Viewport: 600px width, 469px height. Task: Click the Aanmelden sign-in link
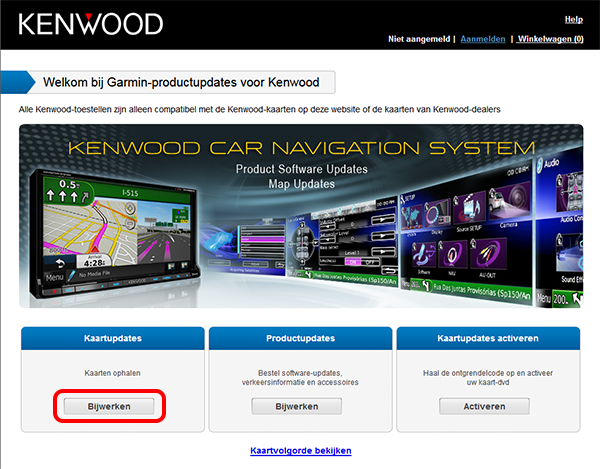click(483, 39)
